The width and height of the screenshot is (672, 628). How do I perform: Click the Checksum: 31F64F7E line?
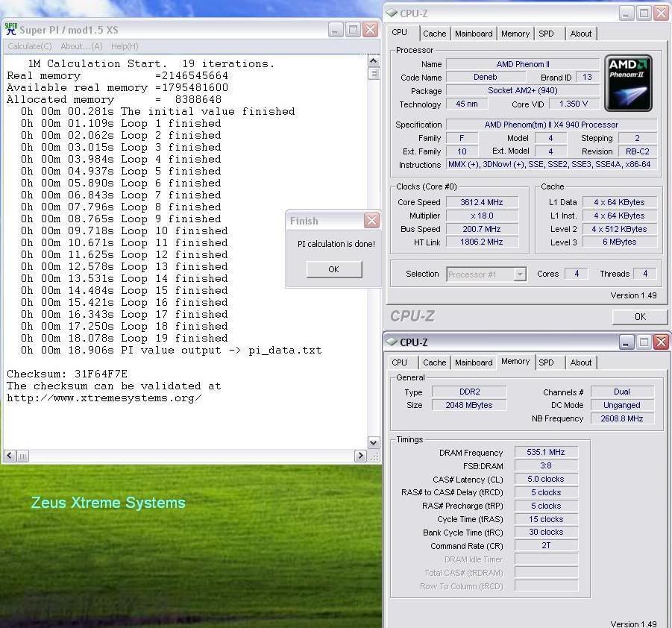coord(67,374)
